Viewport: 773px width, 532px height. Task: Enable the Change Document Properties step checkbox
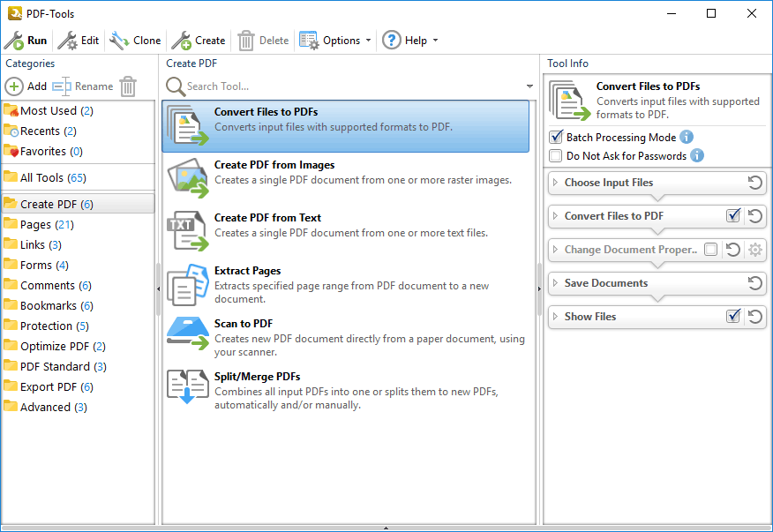pyautogui.click(x=711, y=250)
